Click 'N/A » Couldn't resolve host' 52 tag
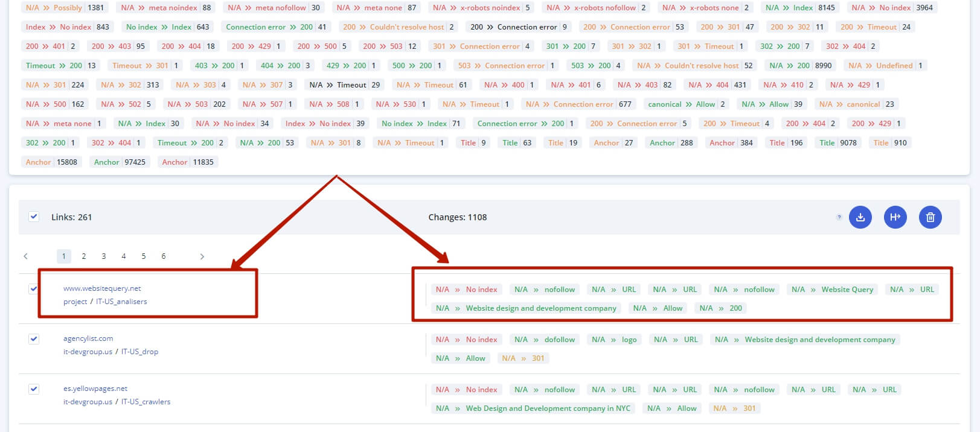 click(694, 66)
